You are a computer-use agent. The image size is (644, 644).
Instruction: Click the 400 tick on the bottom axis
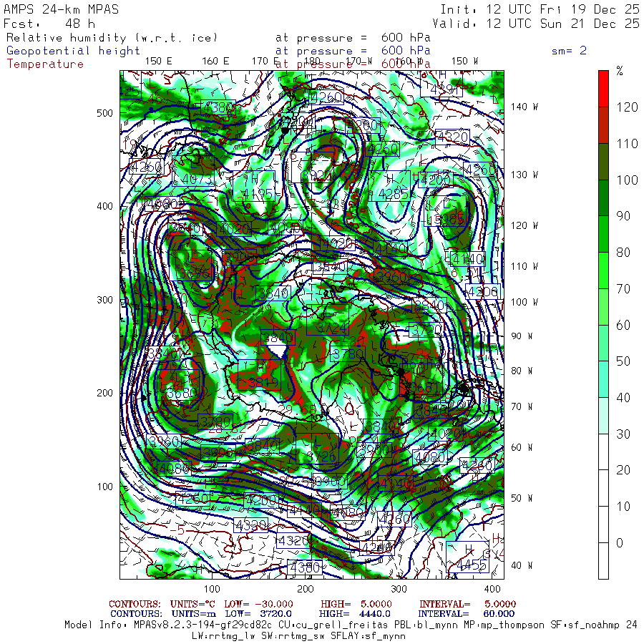point(492,589)
